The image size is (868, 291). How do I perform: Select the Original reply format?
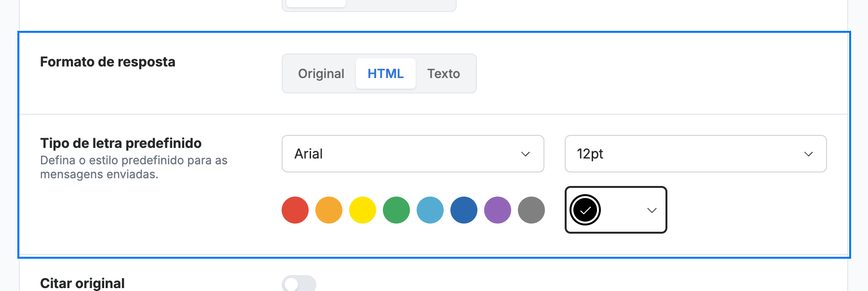(x=321, y=73)
